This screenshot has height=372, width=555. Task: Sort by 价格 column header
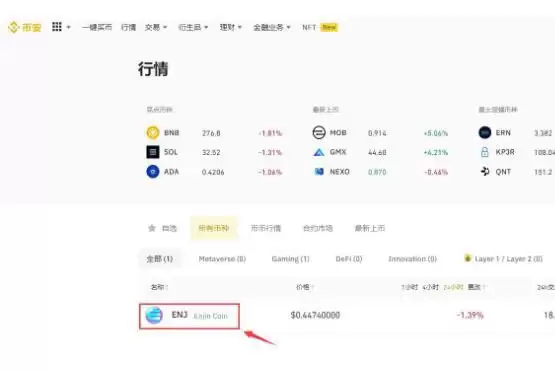[x=305, y=287]
